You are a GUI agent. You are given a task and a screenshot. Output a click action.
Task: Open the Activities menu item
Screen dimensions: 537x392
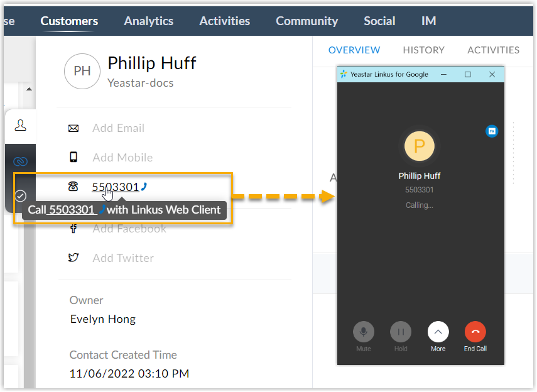point(225,21)
